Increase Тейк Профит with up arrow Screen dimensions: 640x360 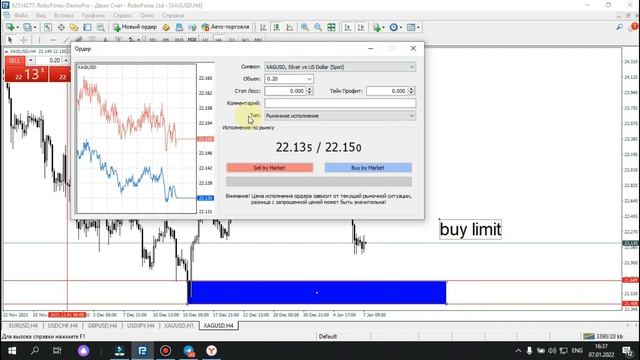click(x=411, y=89)
